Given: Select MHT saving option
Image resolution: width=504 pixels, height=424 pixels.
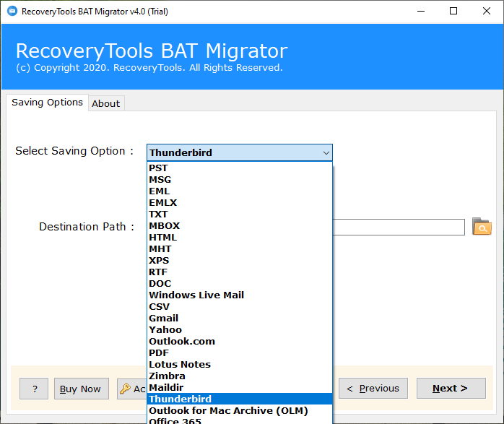Looking at the screenshot, I should (x=240, y=248).
